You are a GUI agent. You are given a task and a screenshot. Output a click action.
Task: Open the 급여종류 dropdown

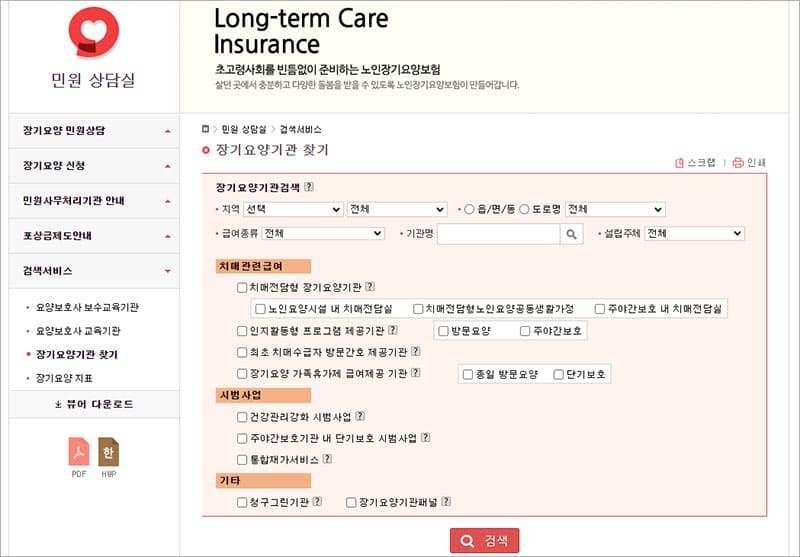tap(323, 233)
